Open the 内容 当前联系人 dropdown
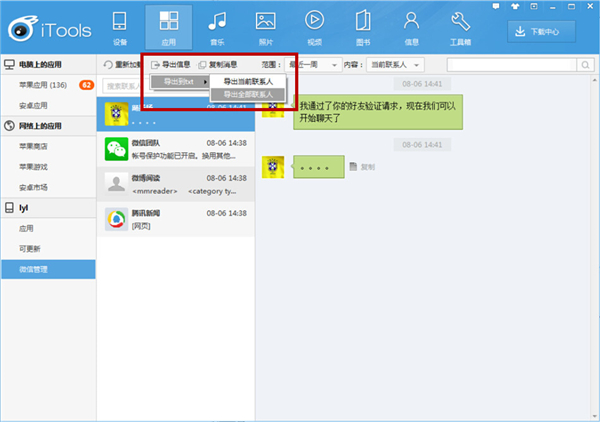 (395, 65)
